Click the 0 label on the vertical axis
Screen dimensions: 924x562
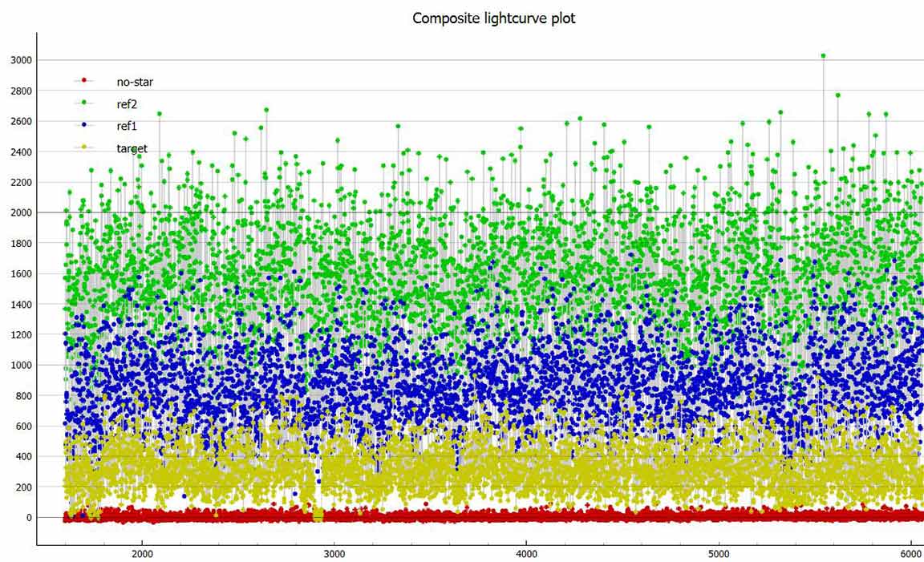coord(29,517)
